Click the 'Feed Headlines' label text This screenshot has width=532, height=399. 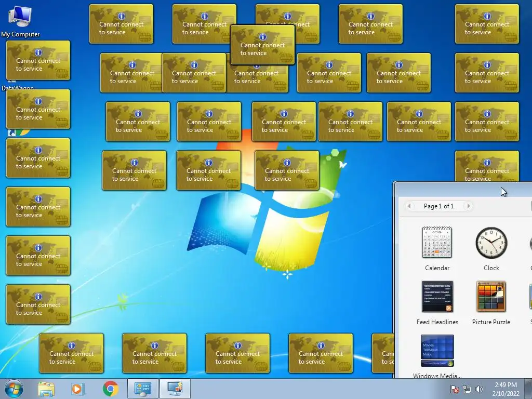437,322
